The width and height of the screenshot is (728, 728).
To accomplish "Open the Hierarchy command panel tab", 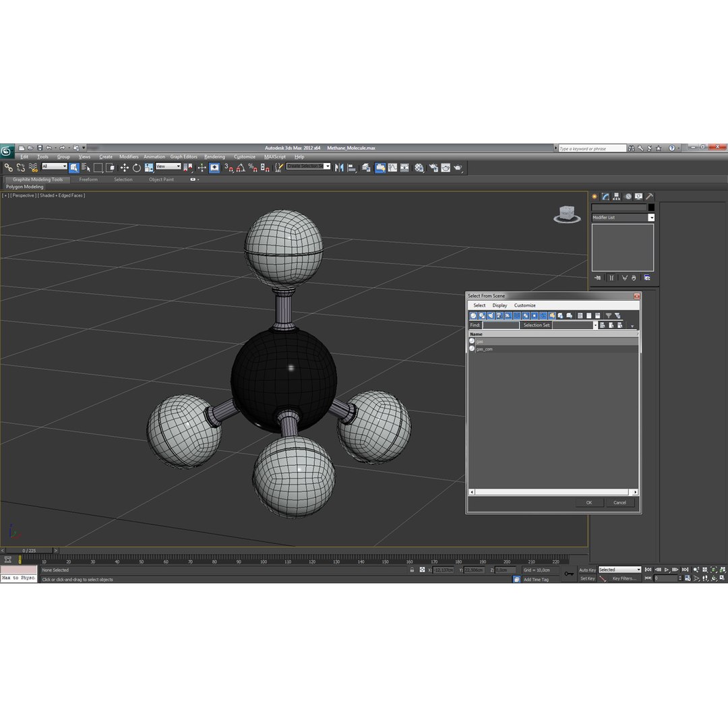I will pyautogui.click(x=617, y=196).
